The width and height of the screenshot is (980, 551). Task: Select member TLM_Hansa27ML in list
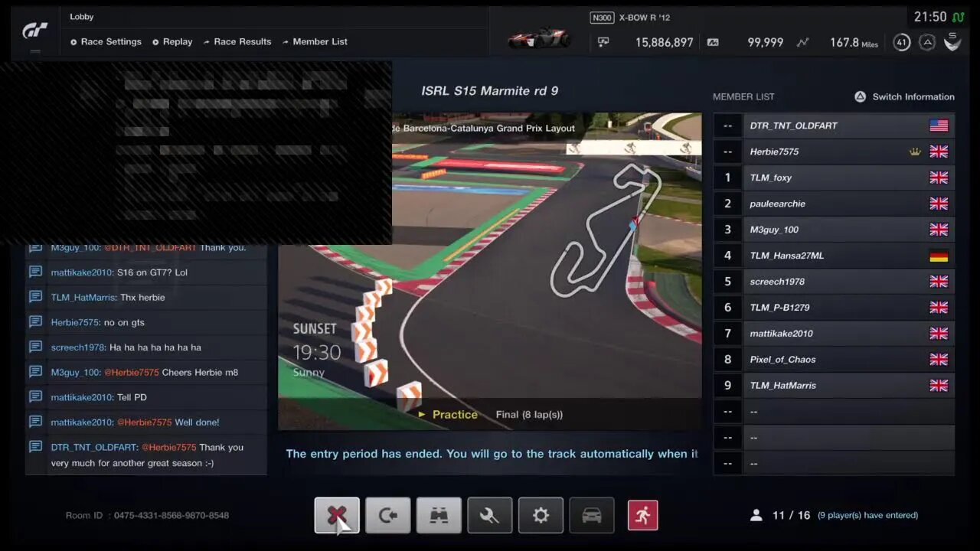click(834, 256)
